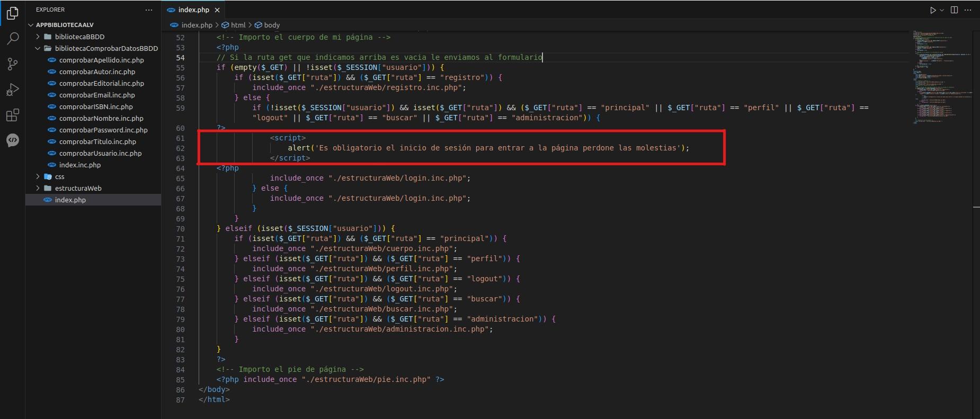Viewport: 980px width, 419px height.
Task: Click include_once perfil.inc.php line
Action: (x=354, y=269)
